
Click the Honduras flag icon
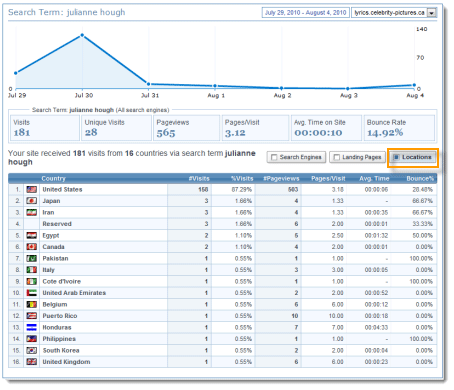point(32,328)
